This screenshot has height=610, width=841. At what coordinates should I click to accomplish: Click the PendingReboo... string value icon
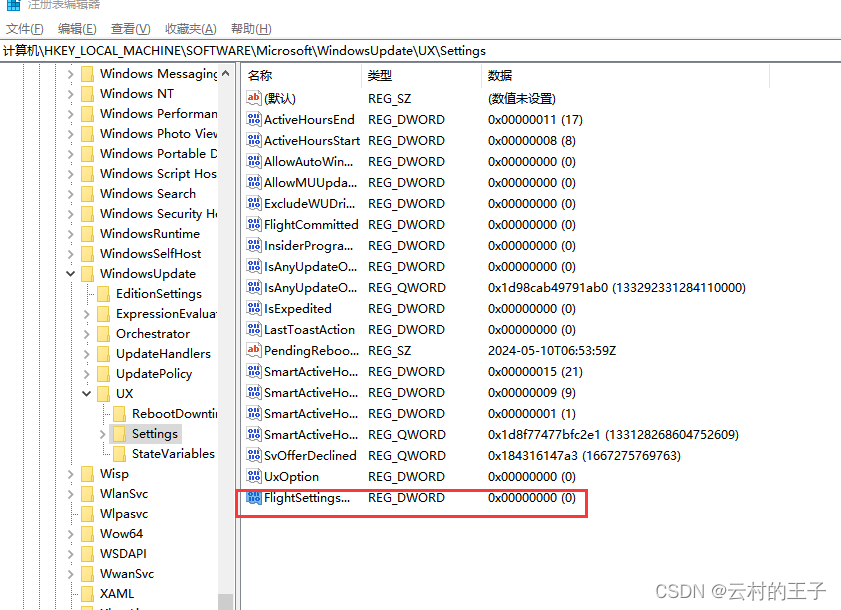tap(254, 350)
